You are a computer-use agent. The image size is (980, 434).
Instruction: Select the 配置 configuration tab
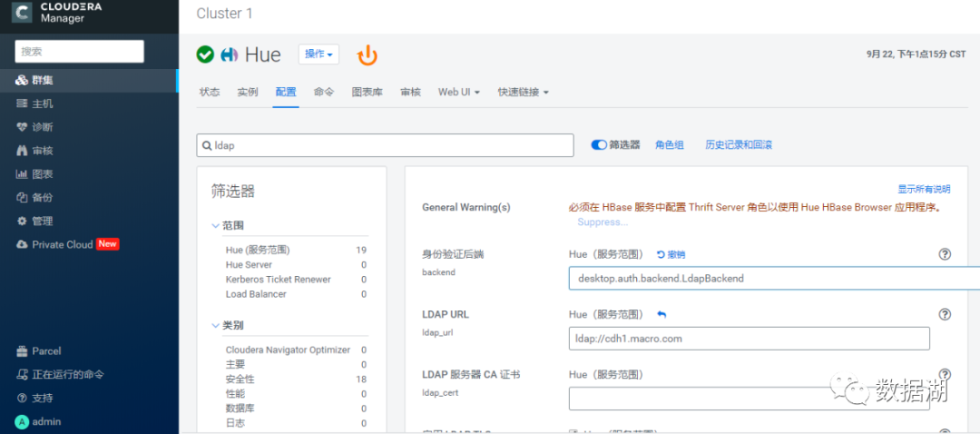coord(286,92)
